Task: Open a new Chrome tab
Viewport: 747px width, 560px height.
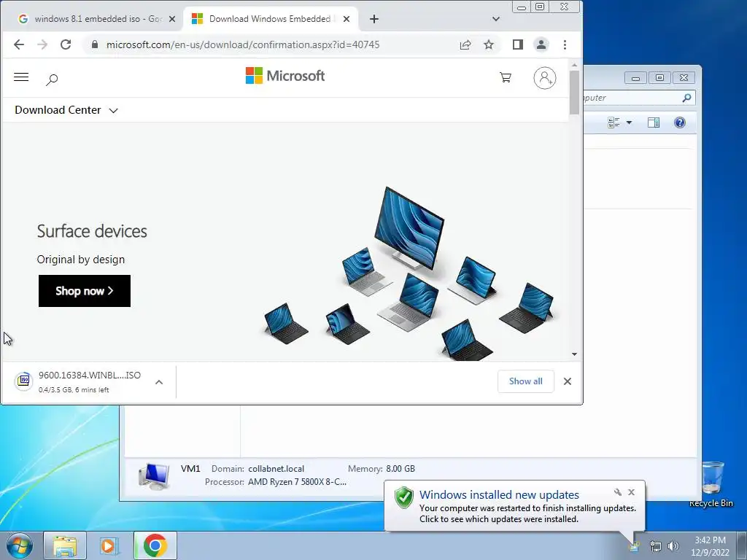Action: pyautogui.click(x=374, y=19)
